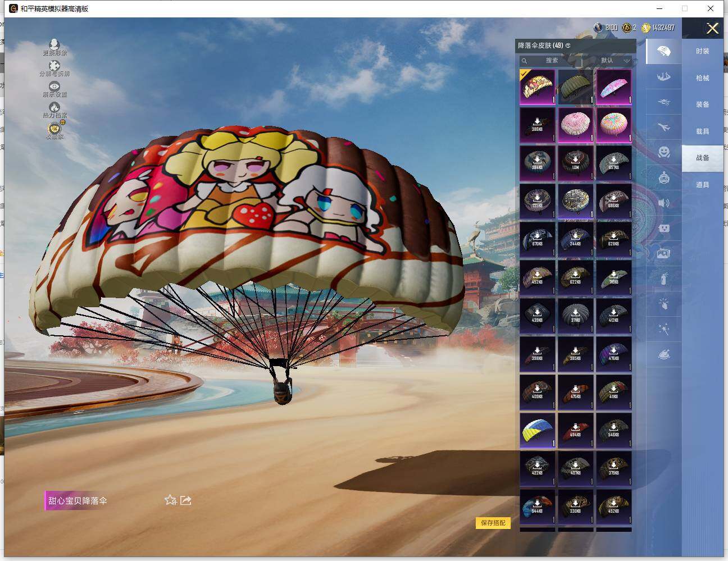Select the pink and blue pastel parachute
The width and height of the screenshot is (728, 561).
point(614,86)
